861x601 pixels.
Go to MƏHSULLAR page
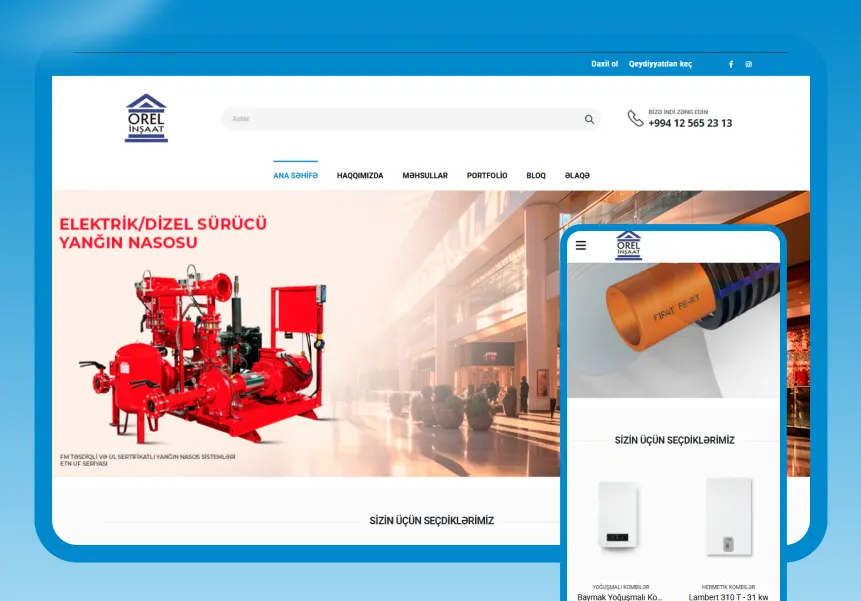point(425,175)
